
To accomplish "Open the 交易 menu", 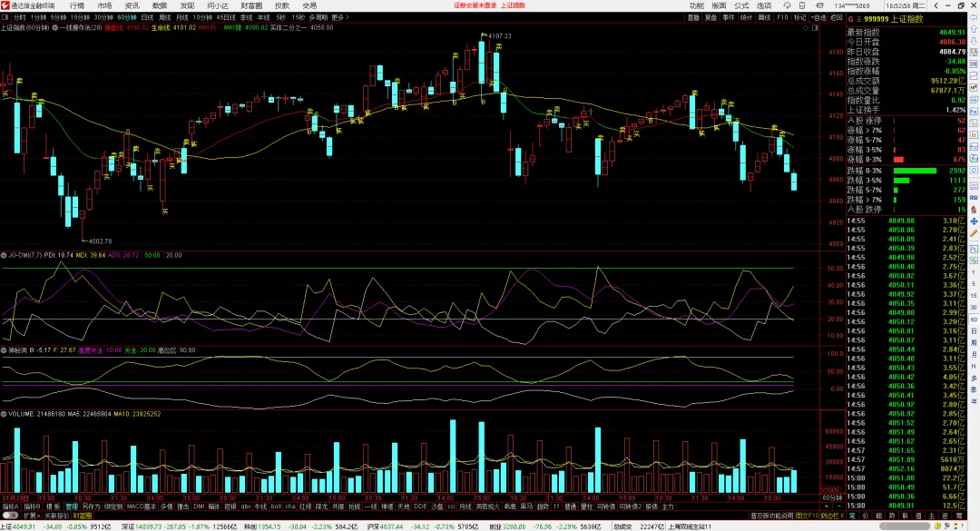I will coord(309,5).
